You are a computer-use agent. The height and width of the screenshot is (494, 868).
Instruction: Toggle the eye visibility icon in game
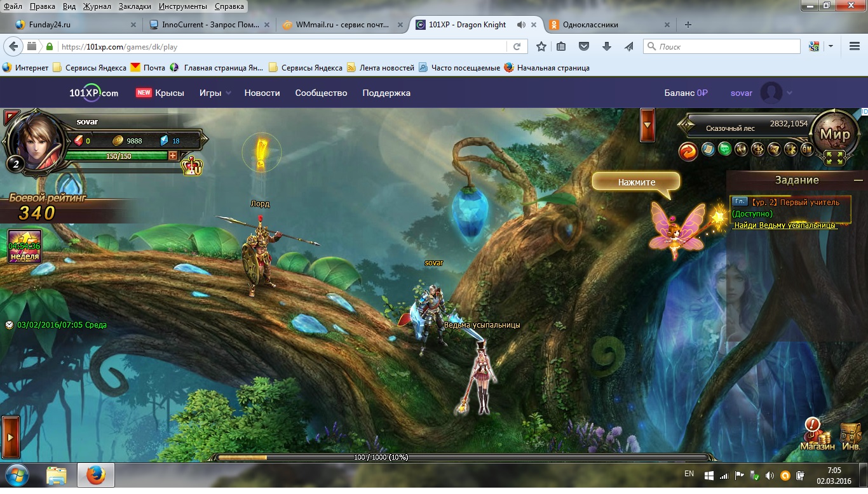tap(757, 150)
